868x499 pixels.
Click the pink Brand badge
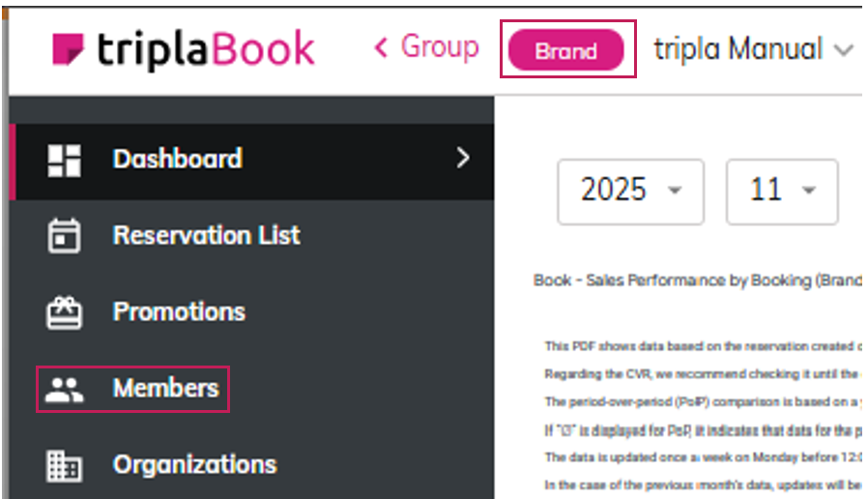tap(565, 50)
